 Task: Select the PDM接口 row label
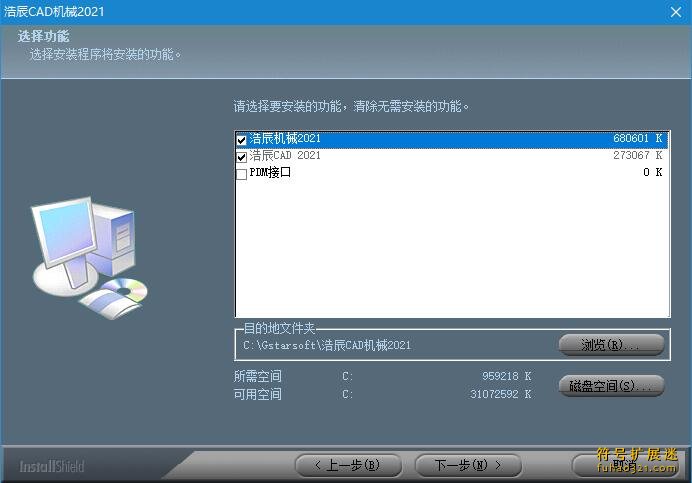pyautogui.click(x=270, y=172)
